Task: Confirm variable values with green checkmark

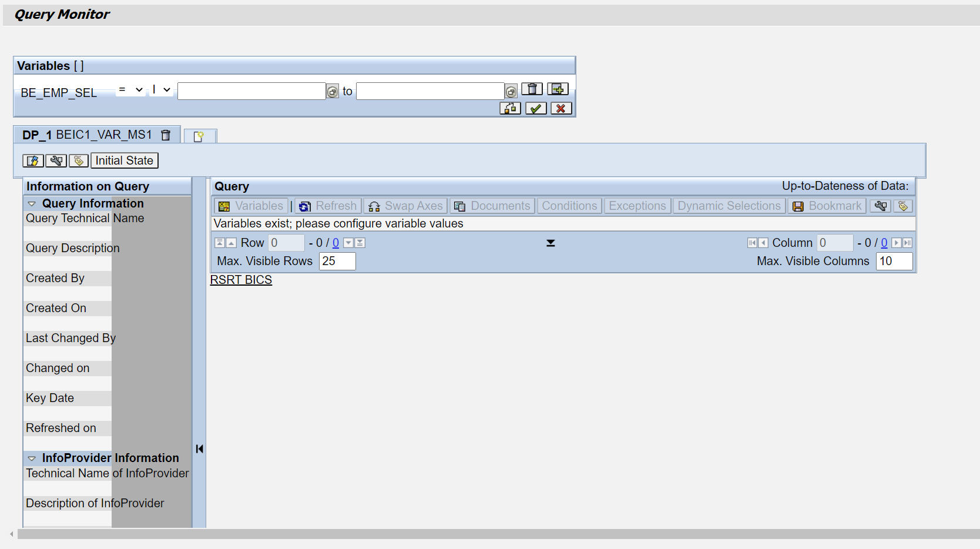Action: (536, 108)
